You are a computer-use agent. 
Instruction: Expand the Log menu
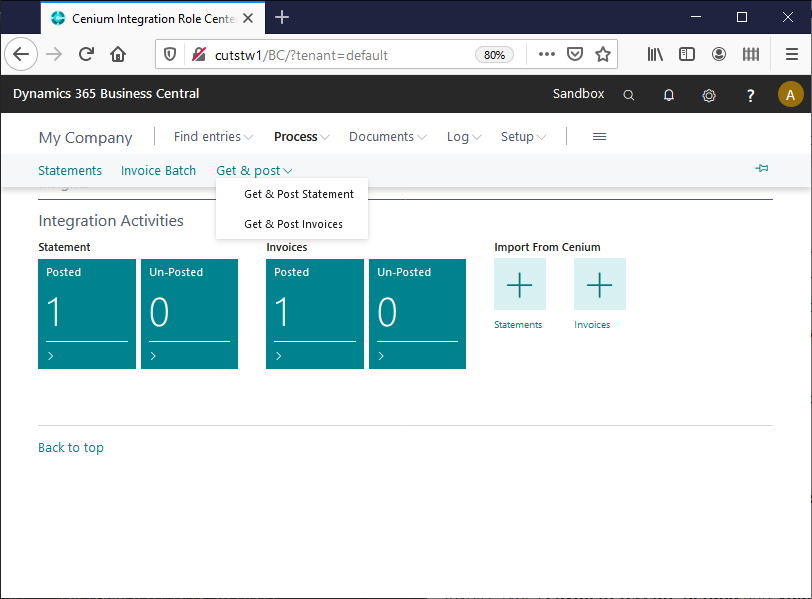pos(464,137)
